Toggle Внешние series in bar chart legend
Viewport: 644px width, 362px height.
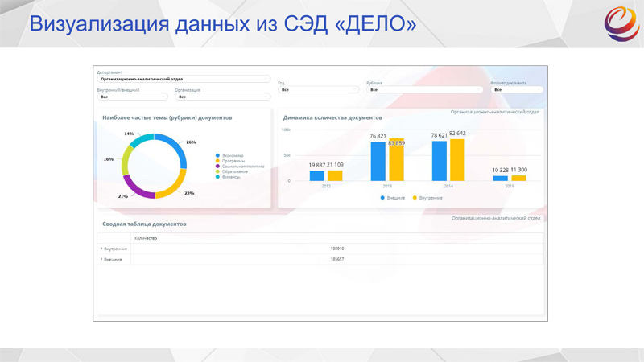pyautogui.click(x=393, y=198)
